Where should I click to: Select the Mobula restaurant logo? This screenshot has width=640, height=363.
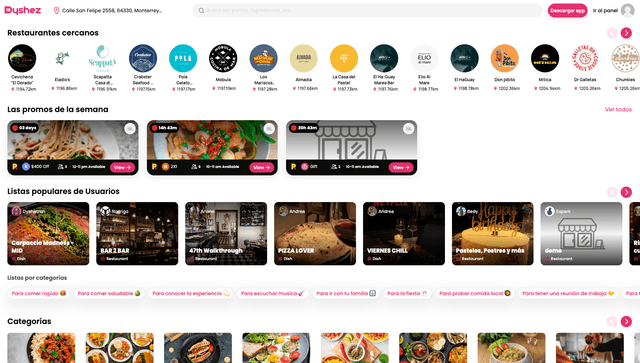pyautogui.click(x=223, y=58)
